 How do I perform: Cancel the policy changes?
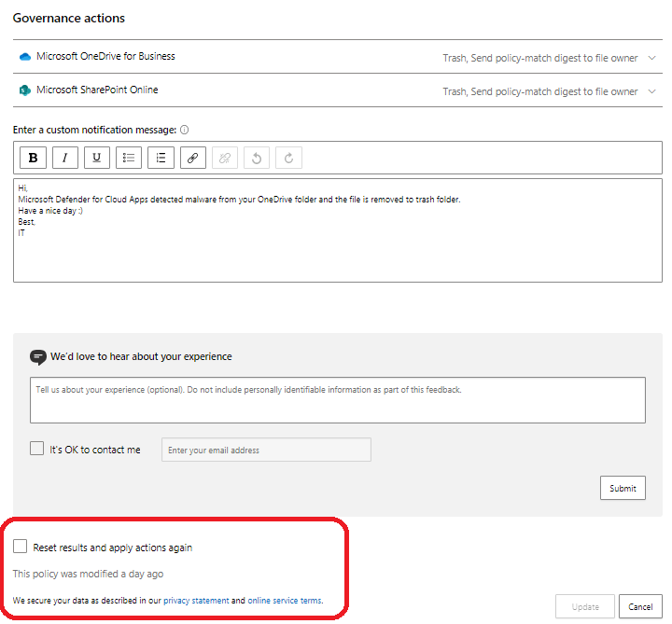click(640, 606)
